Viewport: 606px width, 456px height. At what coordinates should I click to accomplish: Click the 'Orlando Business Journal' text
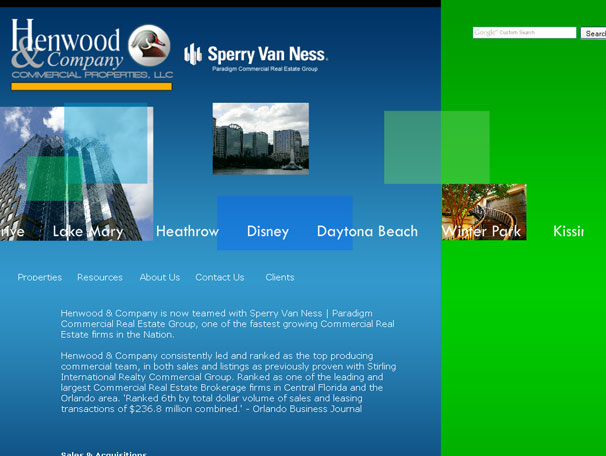(x=307, y=409)
